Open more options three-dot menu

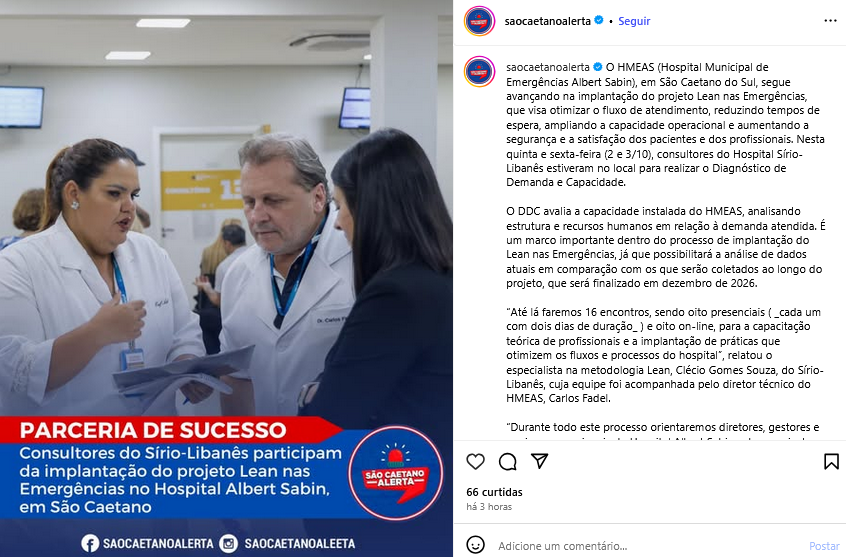(x=830, y=21)
